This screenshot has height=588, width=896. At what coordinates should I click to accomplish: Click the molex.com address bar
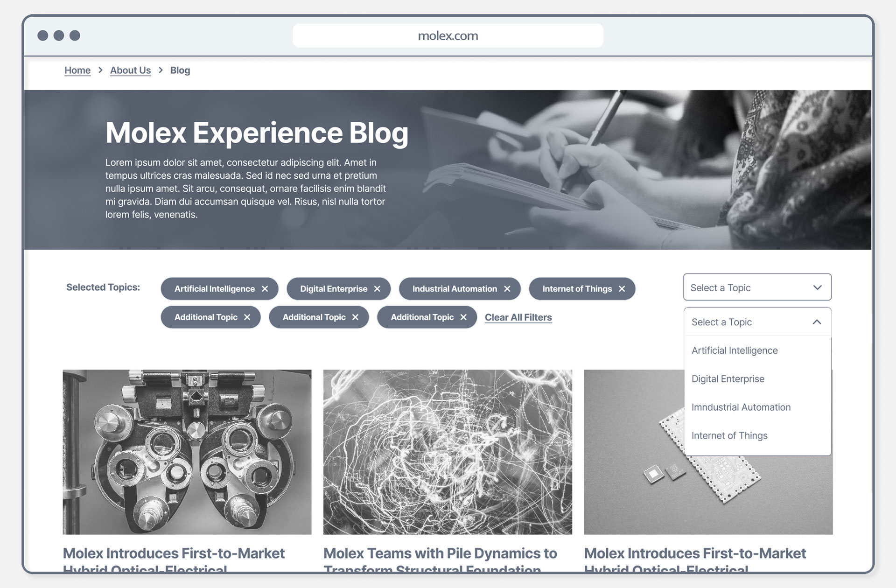pos(448,35)
